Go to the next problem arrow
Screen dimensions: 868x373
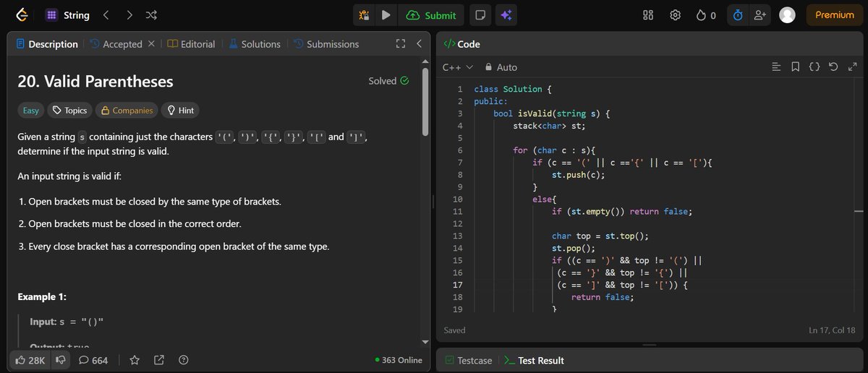pos(129,15)
